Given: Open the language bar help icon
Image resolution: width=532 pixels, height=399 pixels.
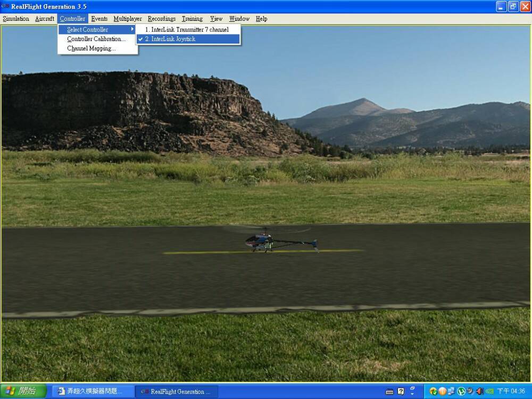Looking at the screenshot, I should click(x=401, y=392).
